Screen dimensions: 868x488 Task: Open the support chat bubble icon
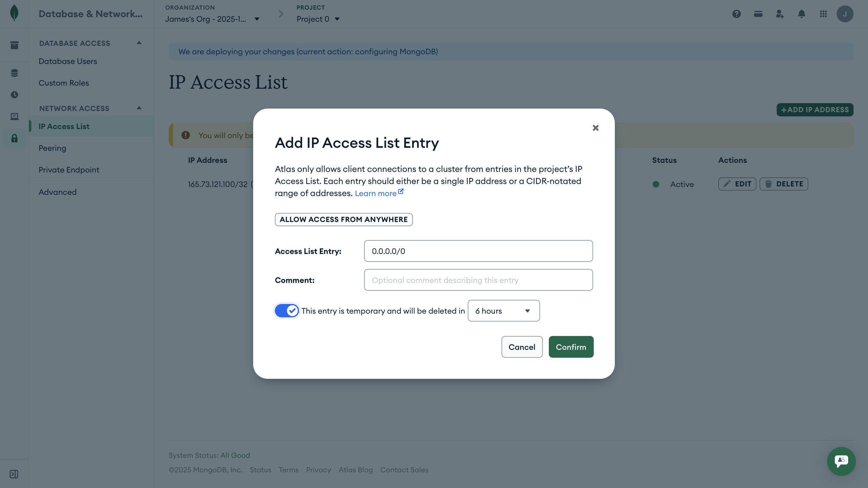pyautogui.click(x=841, y=461)
